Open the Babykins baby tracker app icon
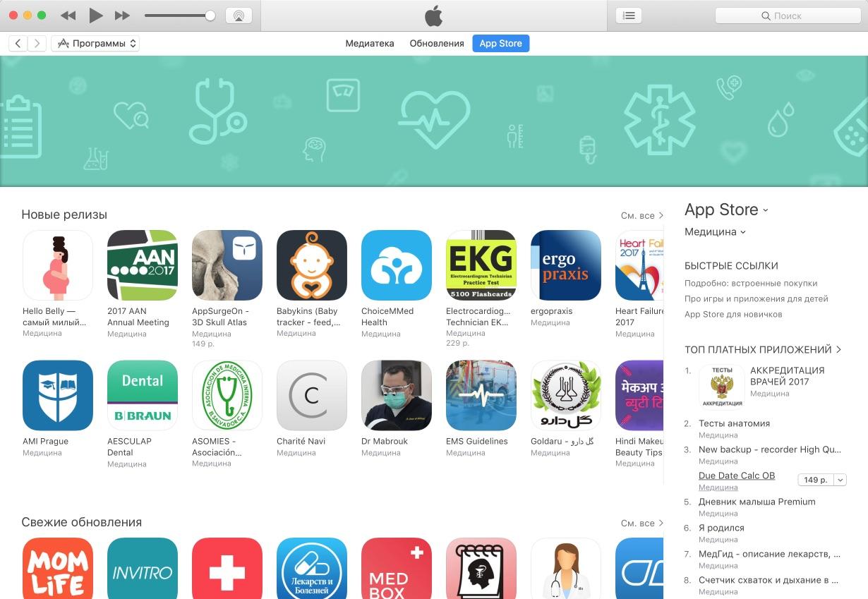Viewport: 868px width, 599px height. pos(312,265)
